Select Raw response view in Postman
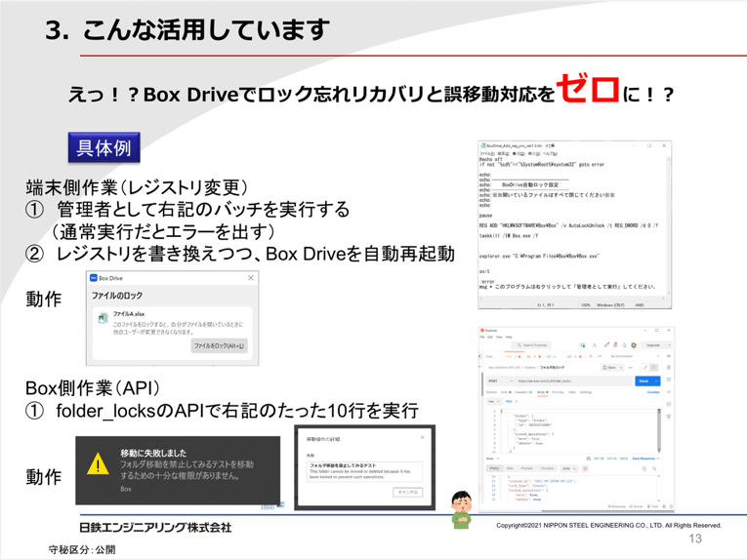 (x=510, y=468)
